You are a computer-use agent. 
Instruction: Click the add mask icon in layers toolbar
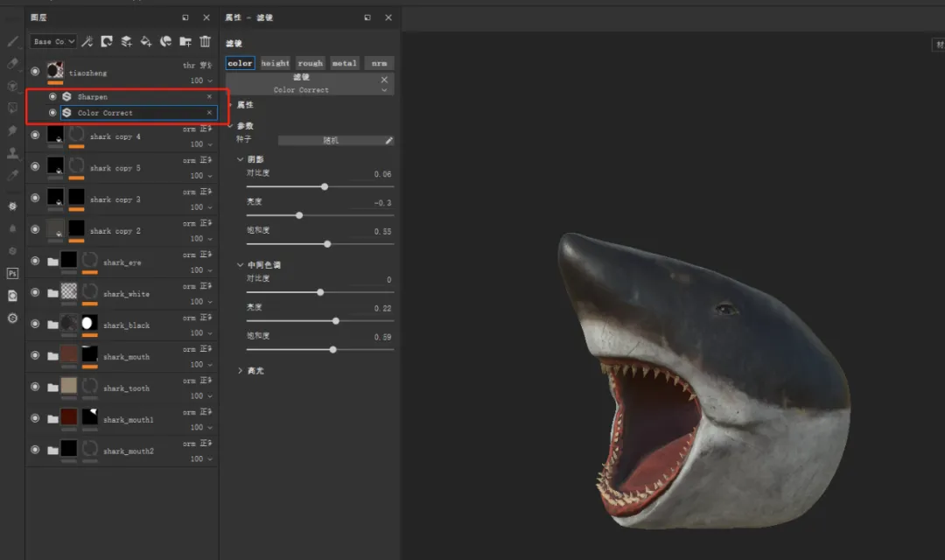pyautogui.click(x=107, y=41)
